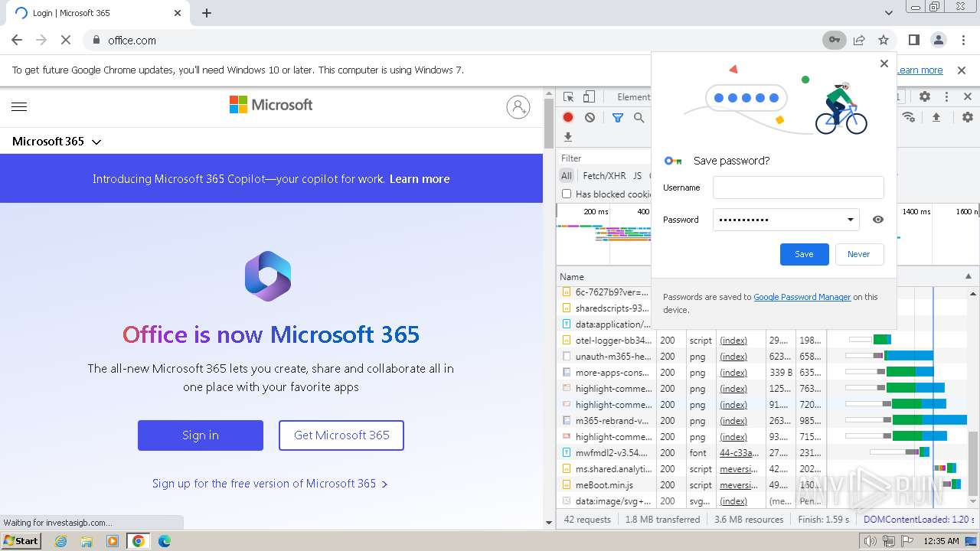Focus the Username input field

[x=798, y=187]
